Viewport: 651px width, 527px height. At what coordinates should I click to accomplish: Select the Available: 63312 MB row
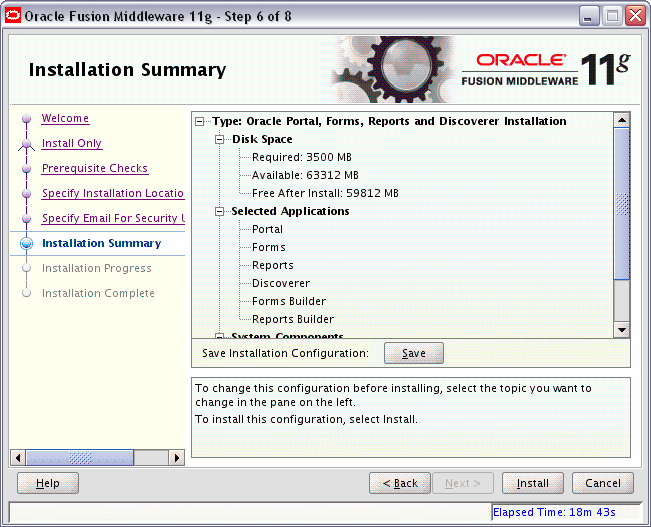pos(305,175)
